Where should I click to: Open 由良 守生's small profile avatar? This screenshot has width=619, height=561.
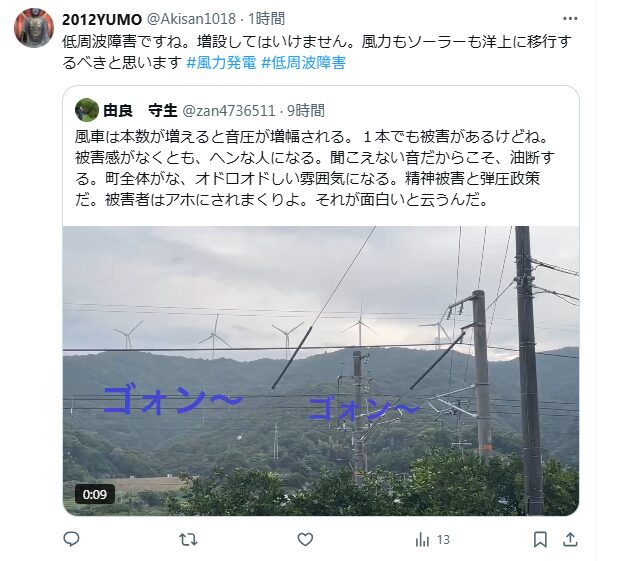click(x=86, y=110)
